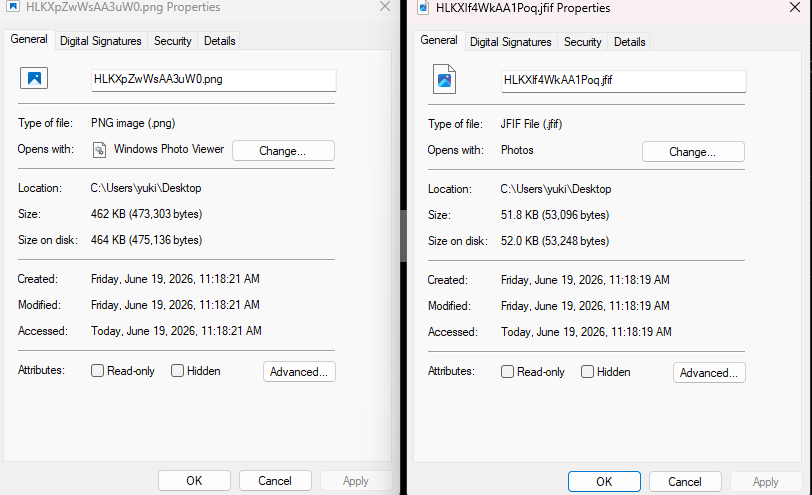Click '462 KB (473,303 bytes)' size value
The height and width of the screenshot is (495, 812).
click(147, 214)
